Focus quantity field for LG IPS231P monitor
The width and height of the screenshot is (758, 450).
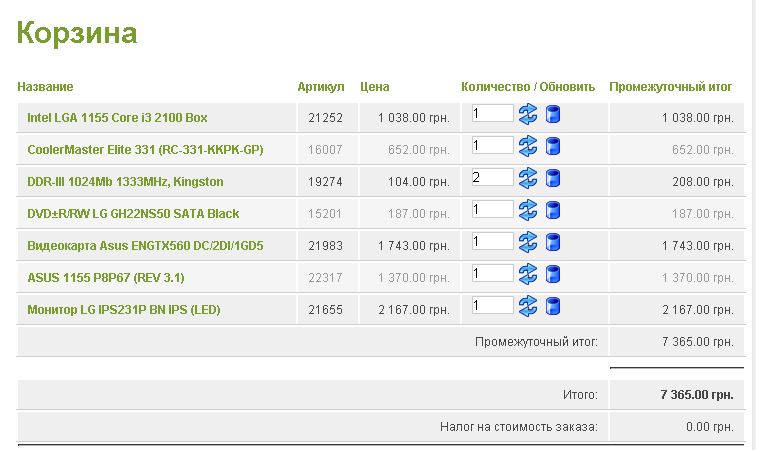point(493,305)
